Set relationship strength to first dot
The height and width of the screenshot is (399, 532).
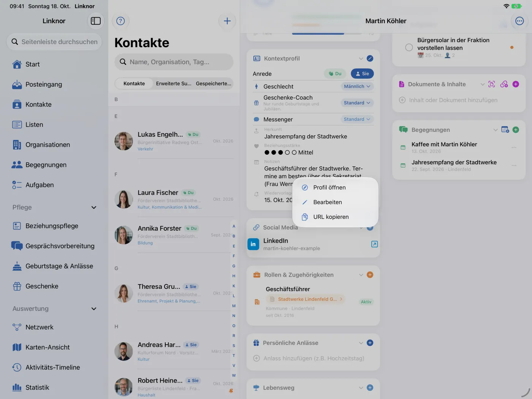coord(267,152)
